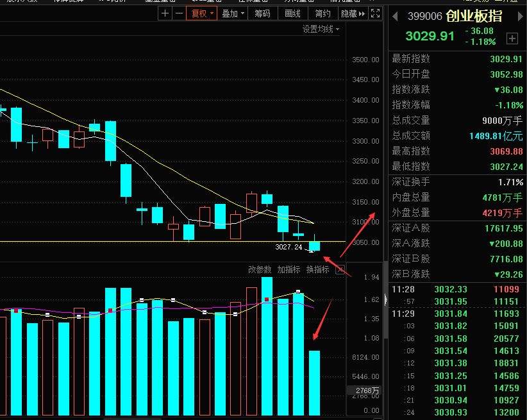Add 创业板指 to watchlist with plus box
Image resolution: width=527 pixels, height=420 pixels.
[512, 38]
